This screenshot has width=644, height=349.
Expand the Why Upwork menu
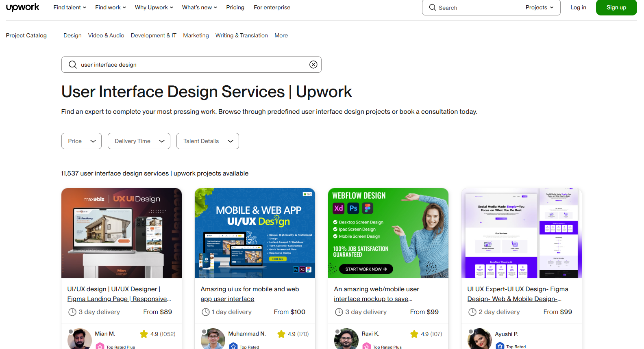154,7
